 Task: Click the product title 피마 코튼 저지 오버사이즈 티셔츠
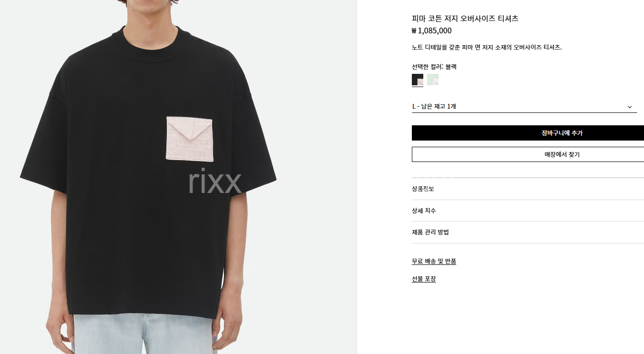click(465, 19)
